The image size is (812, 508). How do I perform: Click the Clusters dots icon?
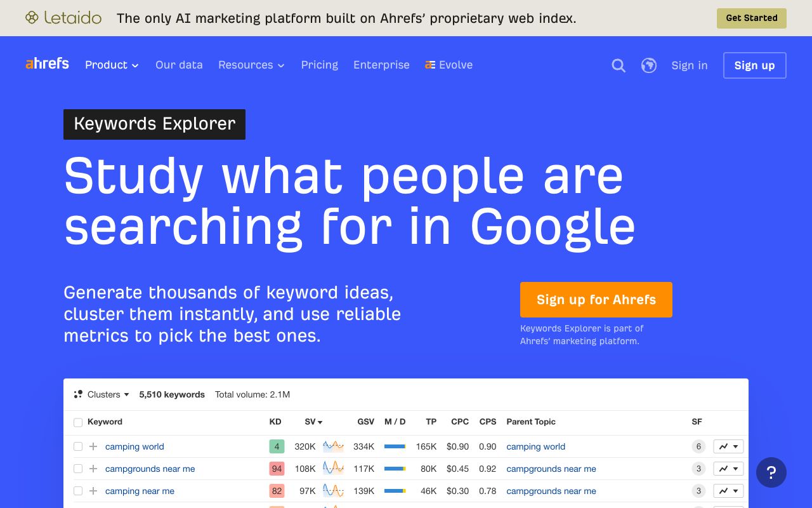pyautogui.click(x=78, y=394)
